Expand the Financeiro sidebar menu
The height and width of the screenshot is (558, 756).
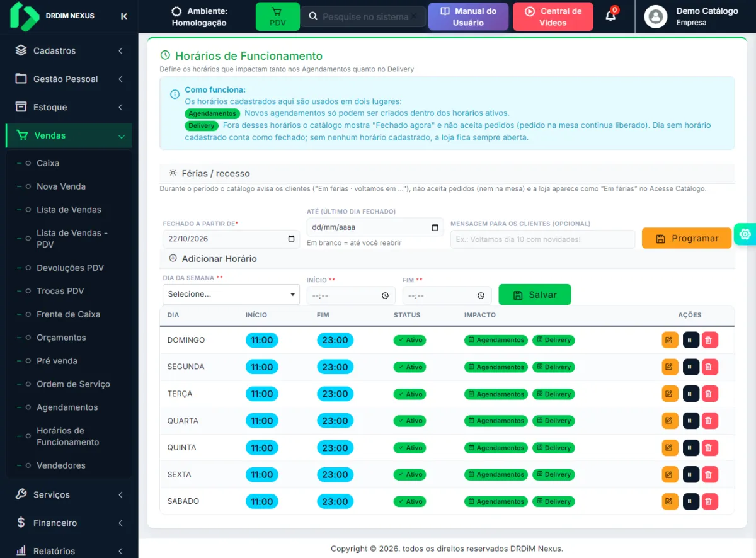[x=69, y=523]
